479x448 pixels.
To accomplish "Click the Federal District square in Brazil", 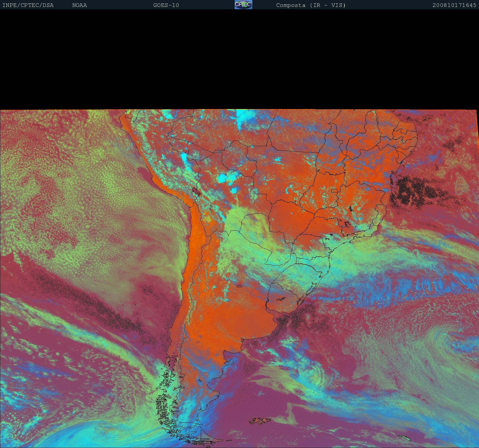I will (x=334, y=190).
